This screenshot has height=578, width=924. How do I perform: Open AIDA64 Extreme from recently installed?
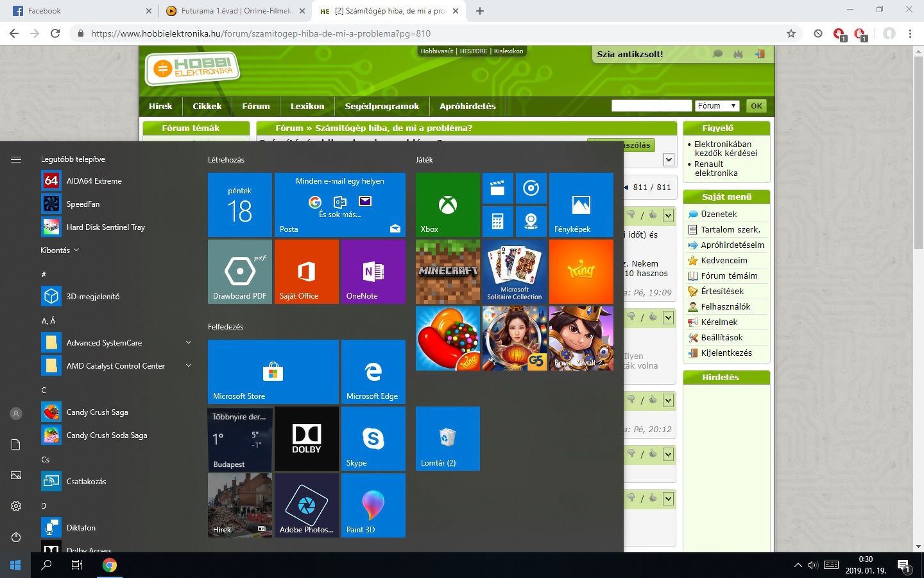[x=116, y=181]
